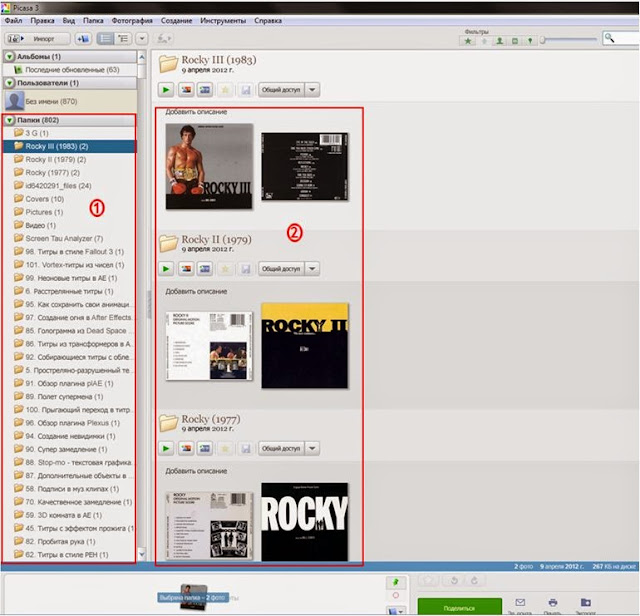Collapse the Пользователи section
This screenshot has width=640, height=616.
[9, 83]
